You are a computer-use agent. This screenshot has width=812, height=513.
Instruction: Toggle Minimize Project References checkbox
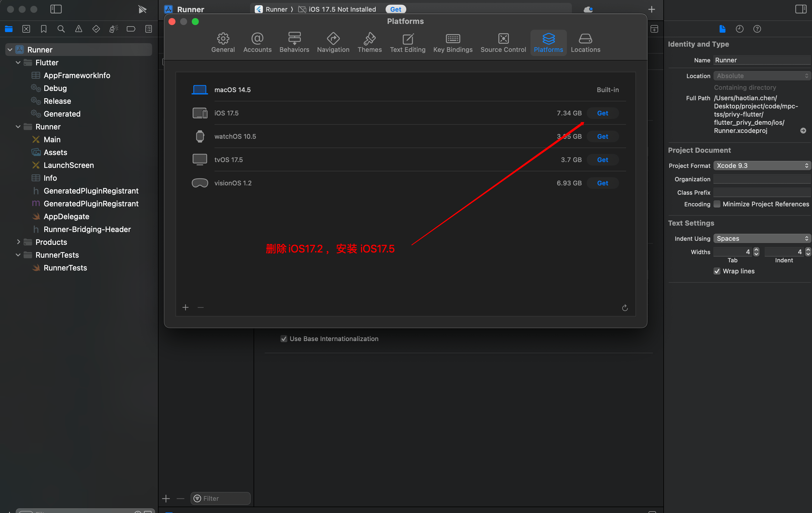(x=717, y=204)
